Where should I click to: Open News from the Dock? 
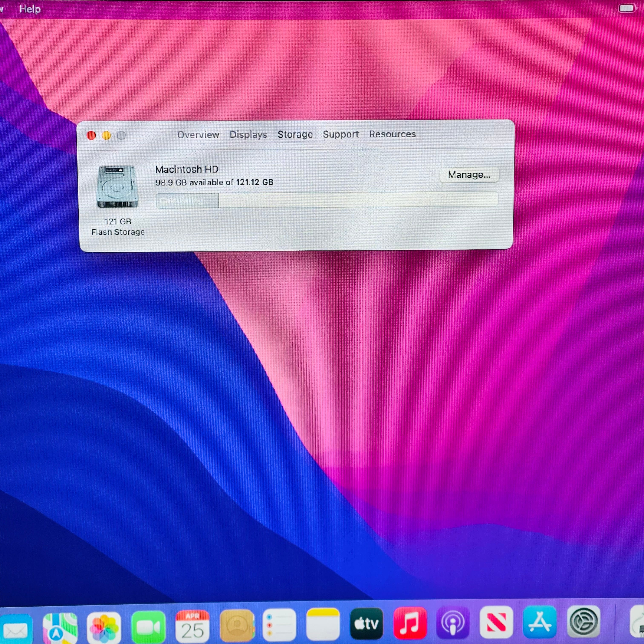[496, 622]
